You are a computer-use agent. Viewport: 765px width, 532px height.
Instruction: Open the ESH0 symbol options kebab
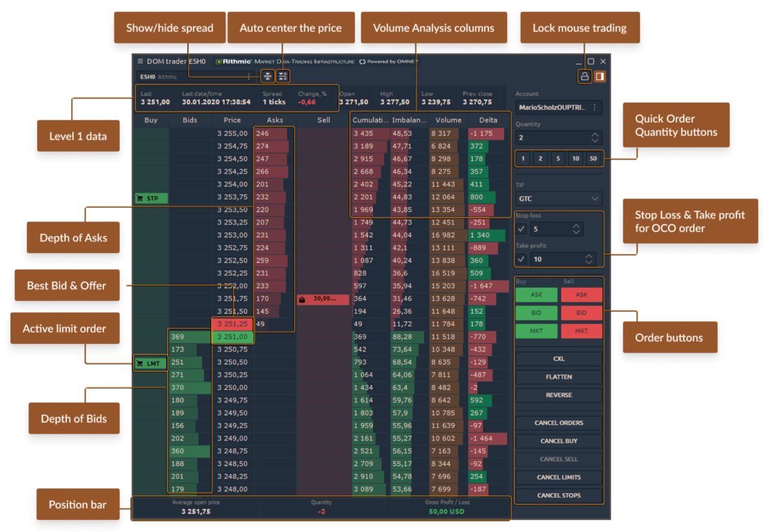tap(249, 77)
